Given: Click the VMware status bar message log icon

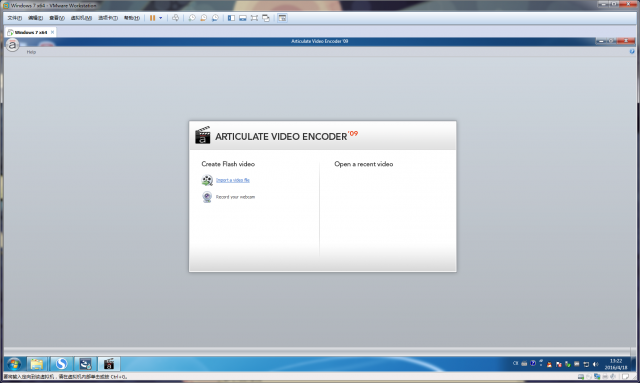Looking at the screenshot, I should tap(626, 377).
